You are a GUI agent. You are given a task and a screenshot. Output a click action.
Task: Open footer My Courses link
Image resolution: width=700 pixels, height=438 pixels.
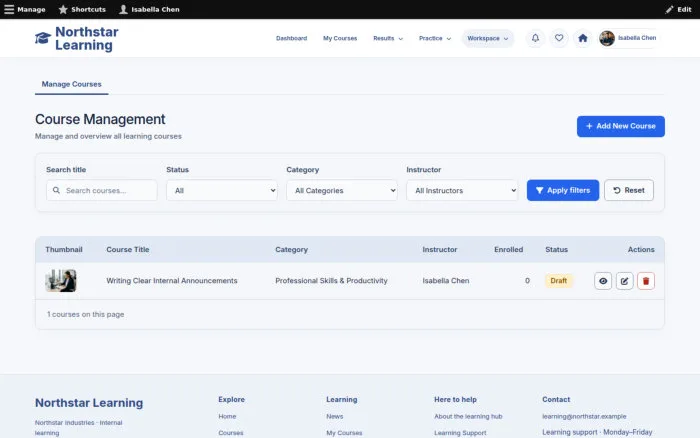(344, 433)
